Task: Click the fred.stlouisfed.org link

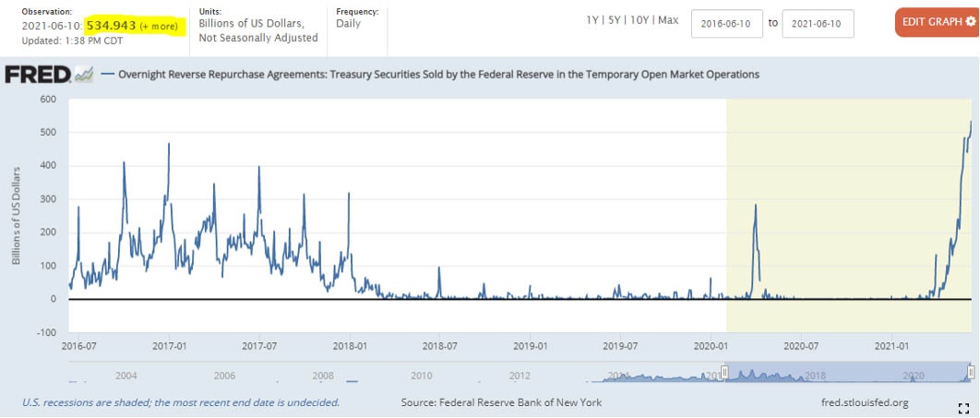Action: click(865, 402)
